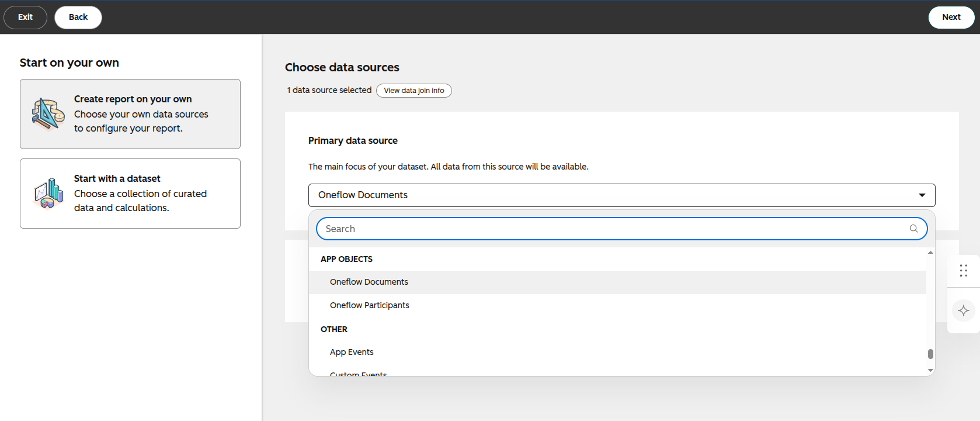Go back with the Back button
This screenshot has height=421, width=980.
tap(78, 17)
